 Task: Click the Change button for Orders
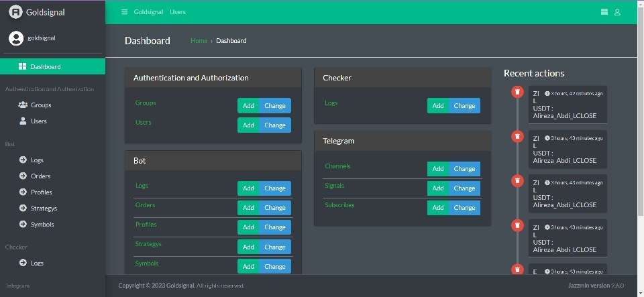[x=275, y=208]
